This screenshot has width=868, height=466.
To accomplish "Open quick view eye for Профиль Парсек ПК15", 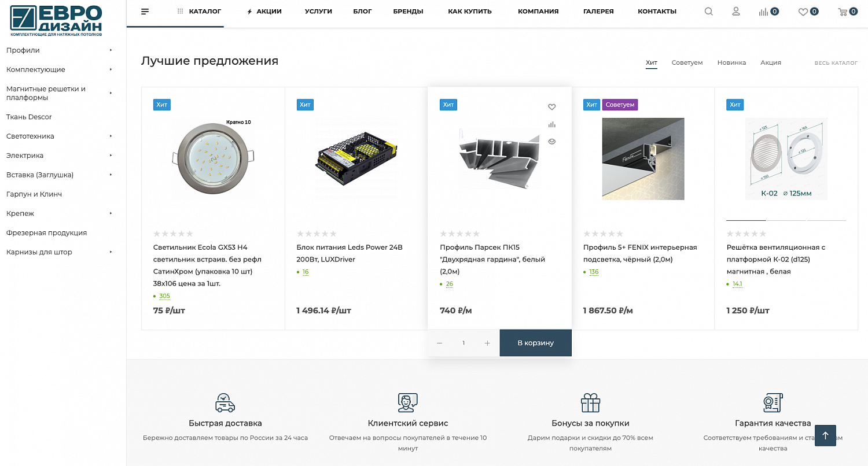I will [x=551, y=142].
